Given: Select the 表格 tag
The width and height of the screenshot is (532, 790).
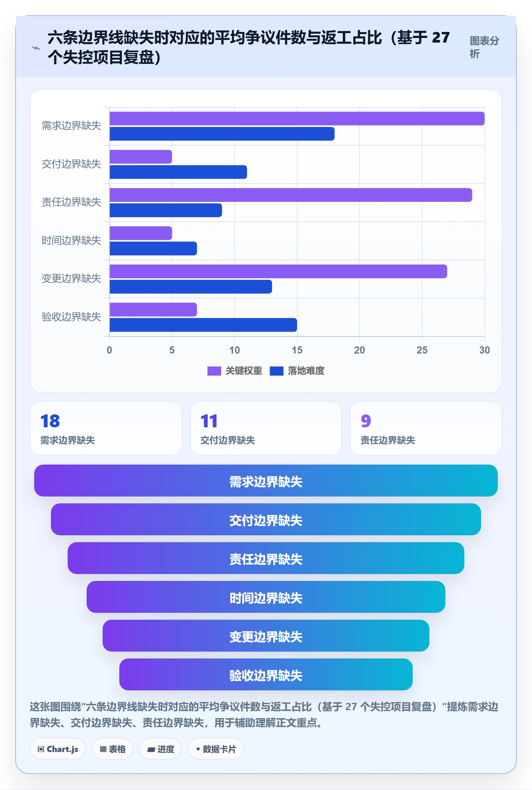Looking at the screenshot, I should (112, 749).
